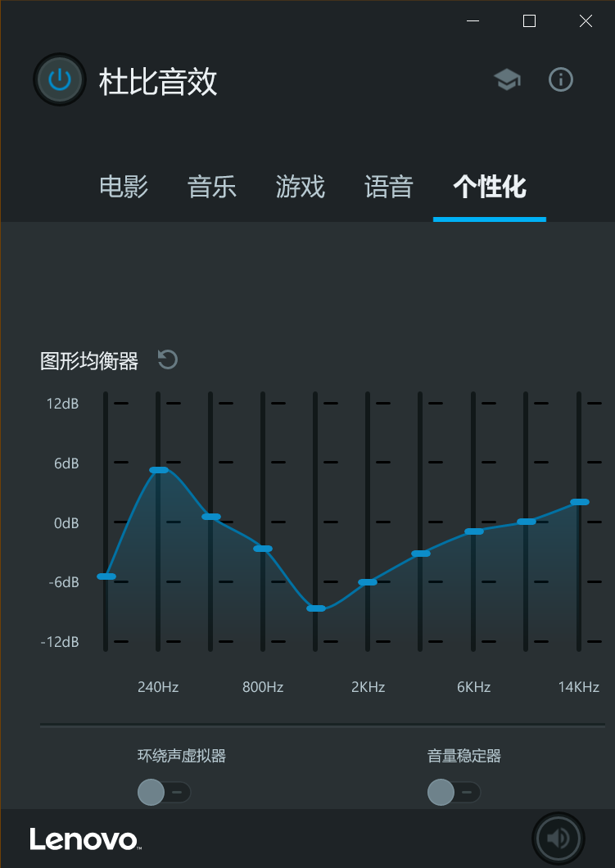615x868 pixels.
Task: Click the 800Hz equalizer slider handle
Action: click(x=263, y=549)
